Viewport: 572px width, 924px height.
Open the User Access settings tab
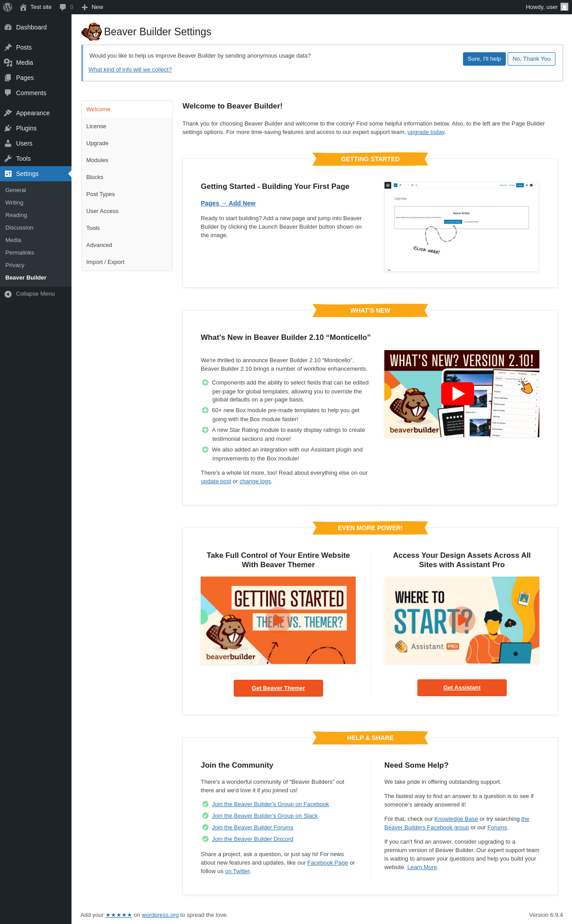[x=127, y=211]
